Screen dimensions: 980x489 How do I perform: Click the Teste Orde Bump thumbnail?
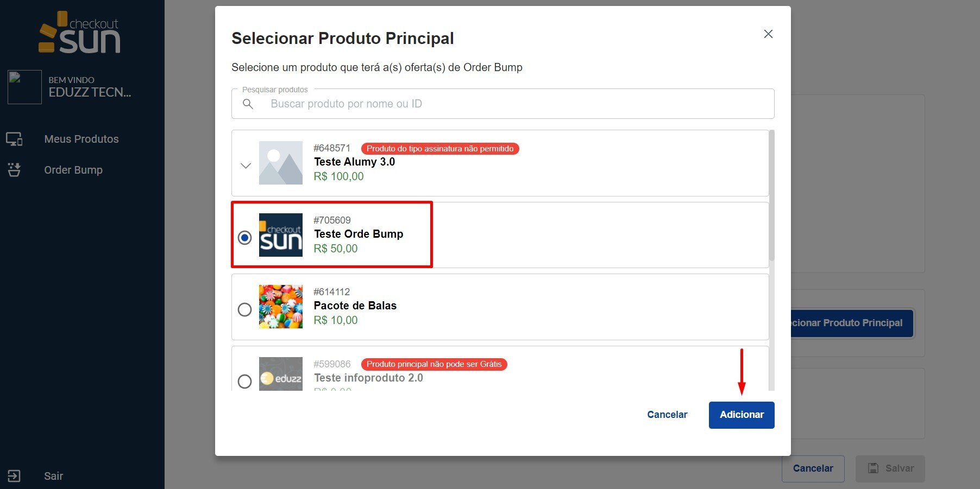[x=281, y=235]
